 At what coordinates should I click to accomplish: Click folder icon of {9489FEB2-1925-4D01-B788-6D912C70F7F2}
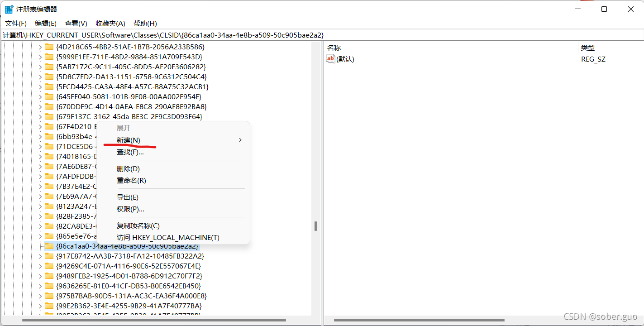[49, 276]
